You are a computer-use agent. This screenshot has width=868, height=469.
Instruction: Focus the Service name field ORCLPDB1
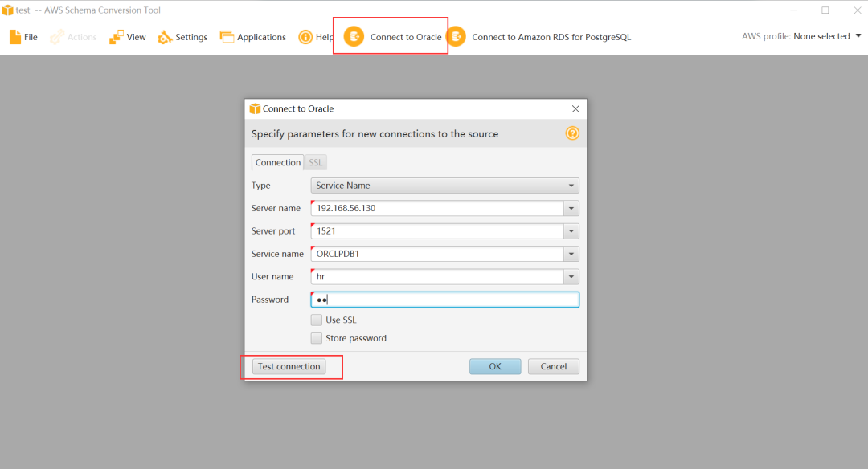tap(437, 254)
